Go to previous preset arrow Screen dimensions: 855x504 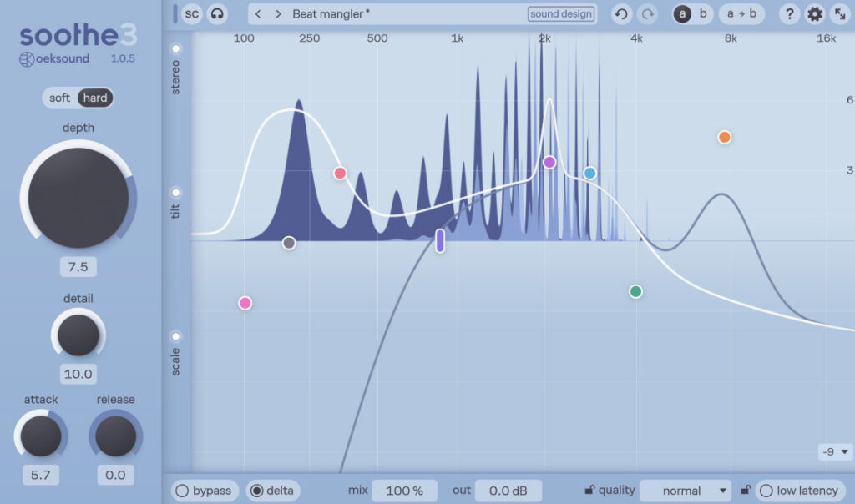[x=258, y=13]
